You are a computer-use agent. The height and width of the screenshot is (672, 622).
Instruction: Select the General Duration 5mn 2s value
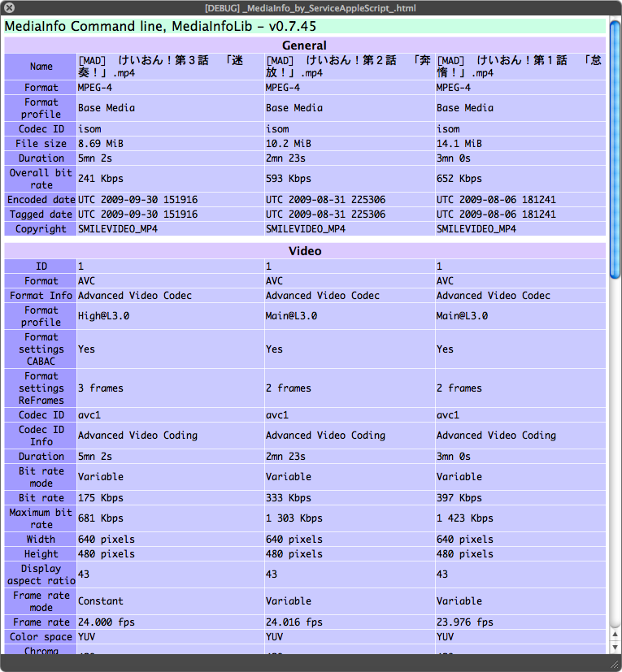(x=95, y=158)
